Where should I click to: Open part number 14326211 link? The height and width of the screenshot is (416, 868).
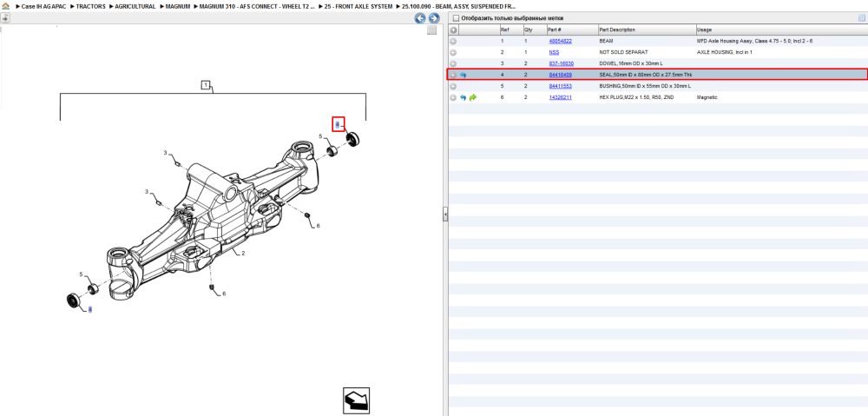560,97
